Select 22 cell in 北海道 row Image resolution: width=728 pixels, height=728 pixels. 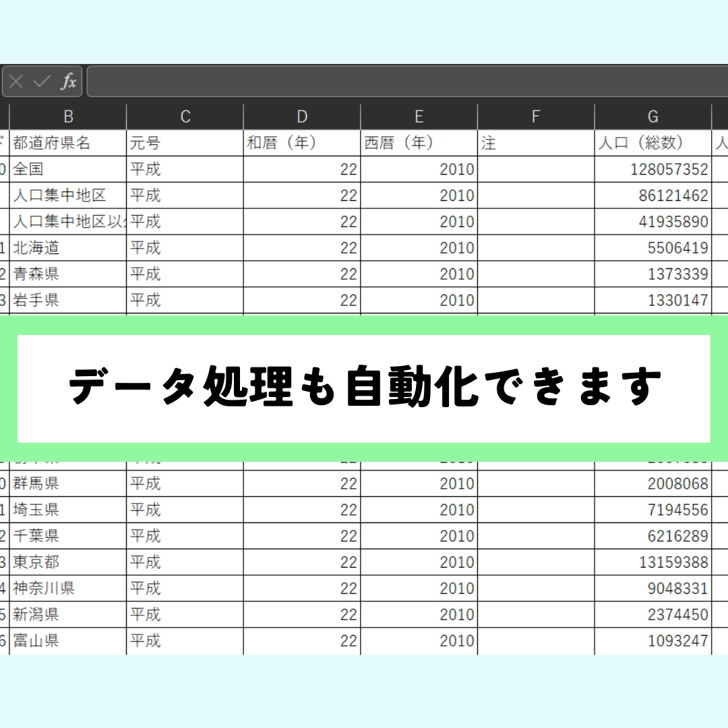coord(302,248)
